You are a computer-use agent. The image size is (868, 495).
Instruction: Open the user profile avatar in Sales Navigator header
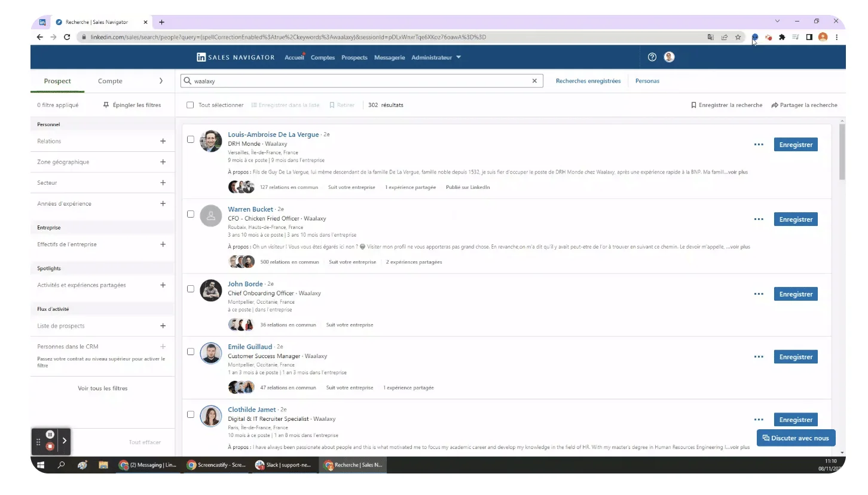670,57
